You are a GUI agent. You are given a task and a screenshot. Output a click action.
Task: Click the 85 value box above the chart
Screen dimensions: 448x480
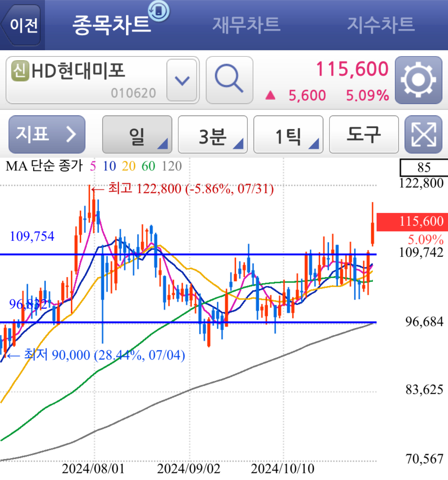pos(423,167)
